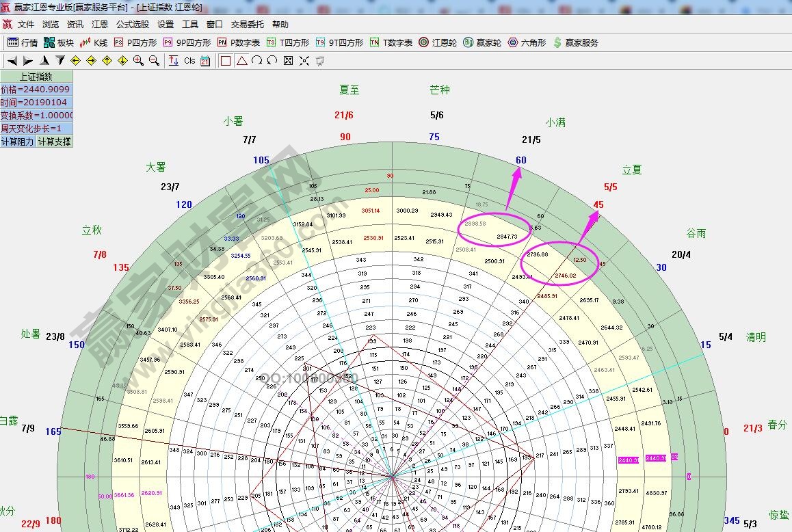Viewport: 792px width, 532px height.
Task: Click the Cls clear toolbar button
Action: pos(189,61)
